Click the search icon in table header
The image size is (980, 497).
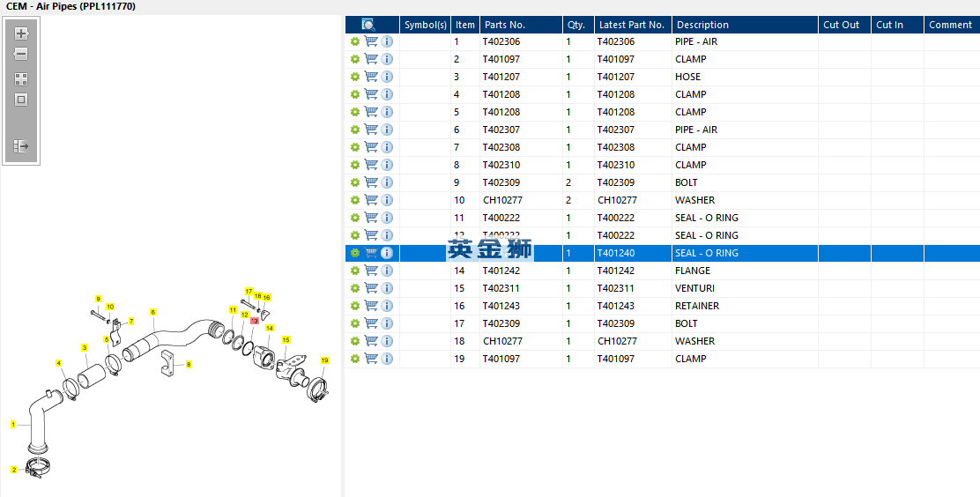click(368, 25)
